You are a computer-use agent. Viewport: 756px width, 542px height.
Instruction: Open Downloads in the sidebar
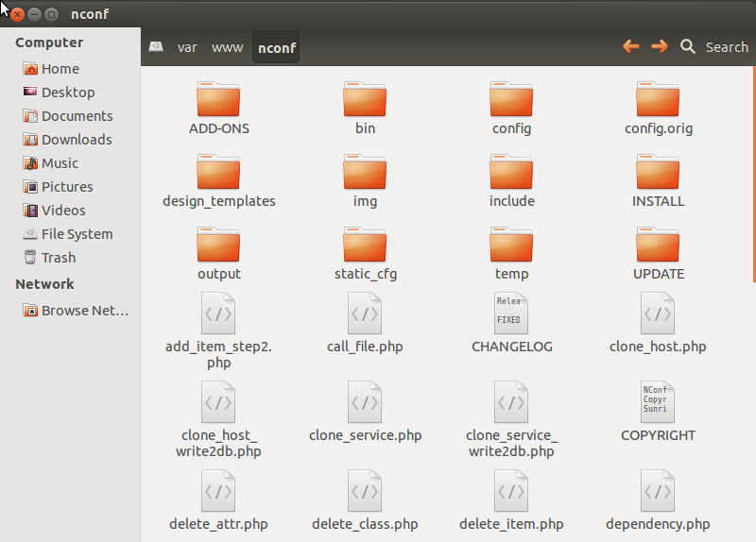(x=76, y=140)
